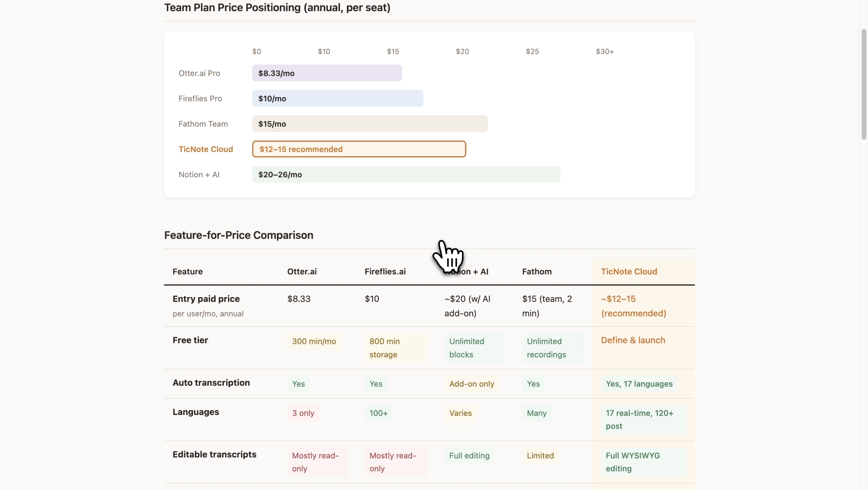This screenshot has height=490, width=868.
Task: Click the 'Full WYSIWYG editing' tag
Action: (x=644, y=462)
